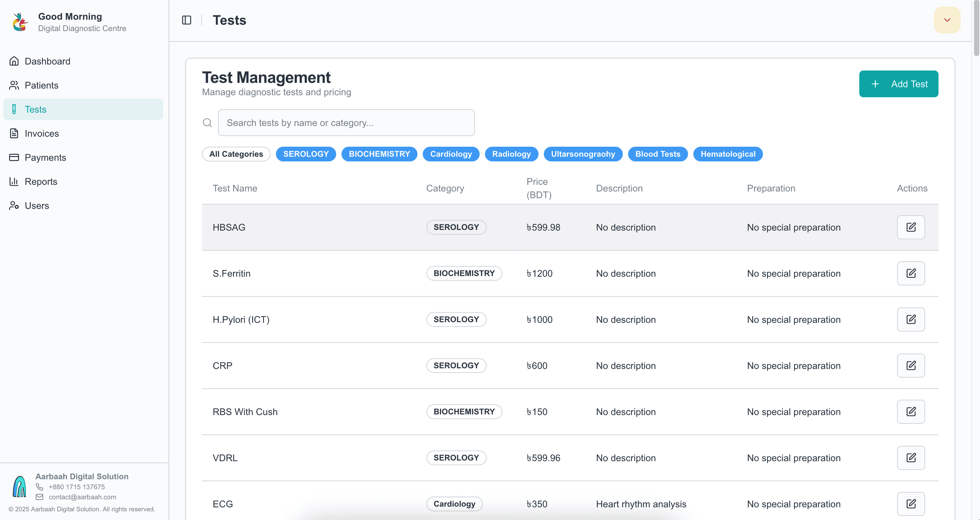Open Invoices from sidebar
980x520 pixels.
[83, 133]
